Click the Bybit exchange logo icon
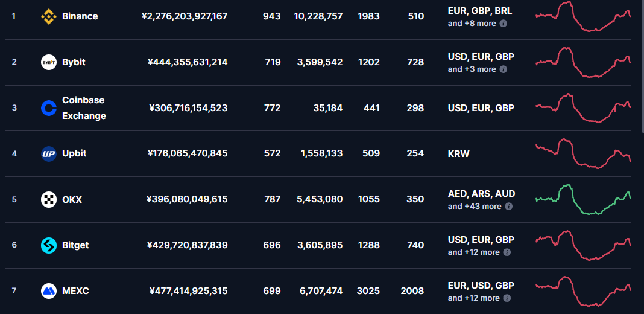644x314 pixels. 49,62
